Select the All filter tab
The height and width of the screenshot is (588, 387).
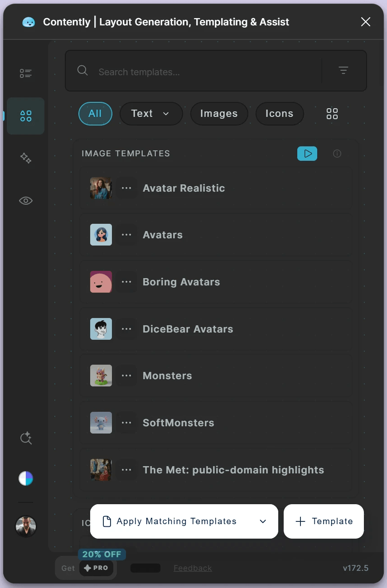click(95, 114)
